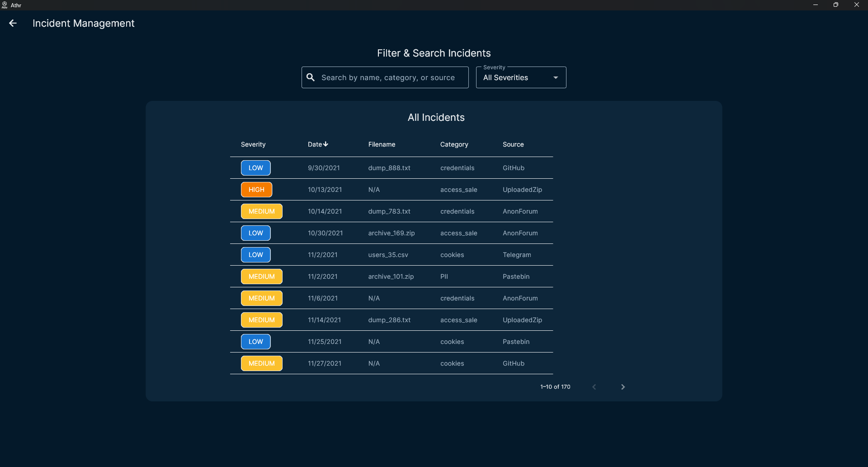The height and width of the screenshot is (467, 868).
Task: Click MEDIUM badge for 11/27/2021 row
Action: pyautogui.click(x=262, y=363)
